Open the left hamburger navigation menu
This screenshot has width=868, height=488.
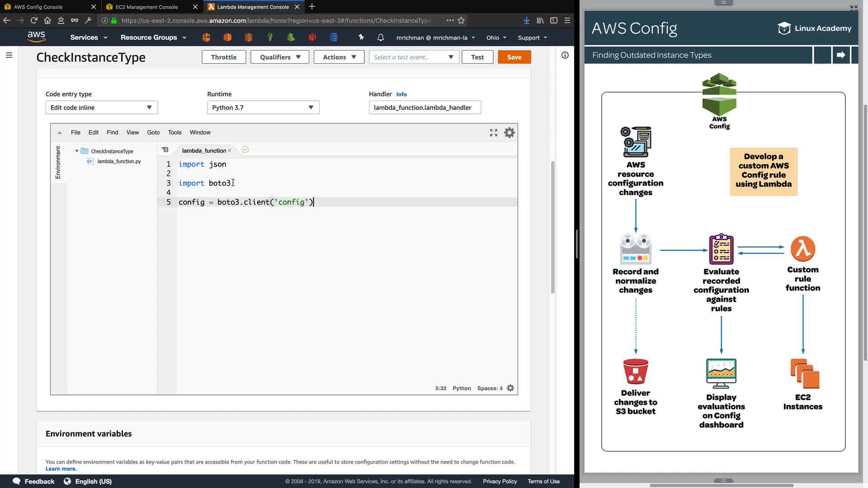tap(9, 55)
